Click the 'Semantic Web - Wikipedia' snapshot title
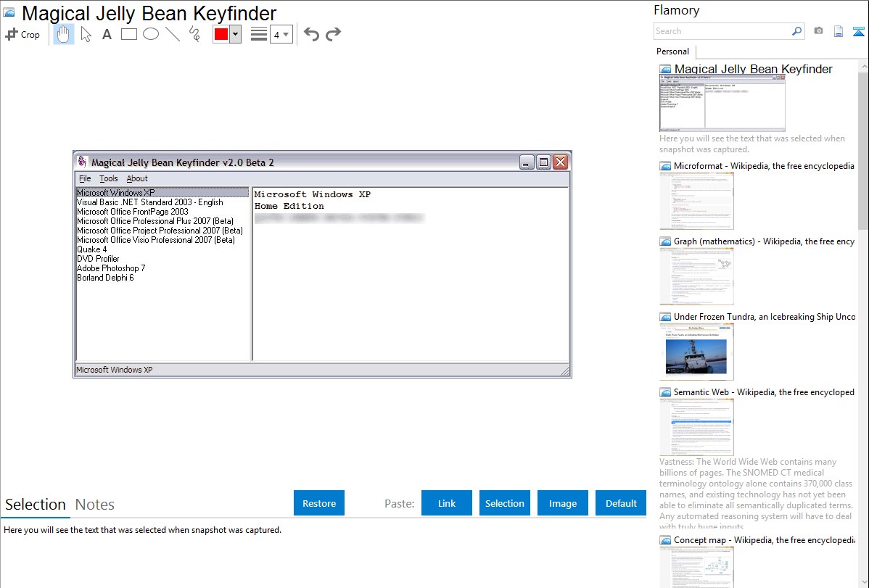869x588 pixels. click(x=764, y=392)
